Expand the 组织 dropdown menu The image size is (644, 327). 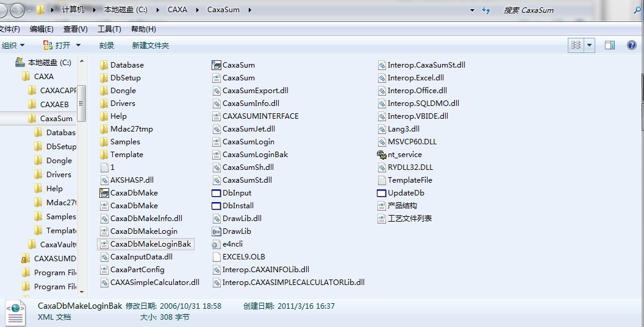13,45
